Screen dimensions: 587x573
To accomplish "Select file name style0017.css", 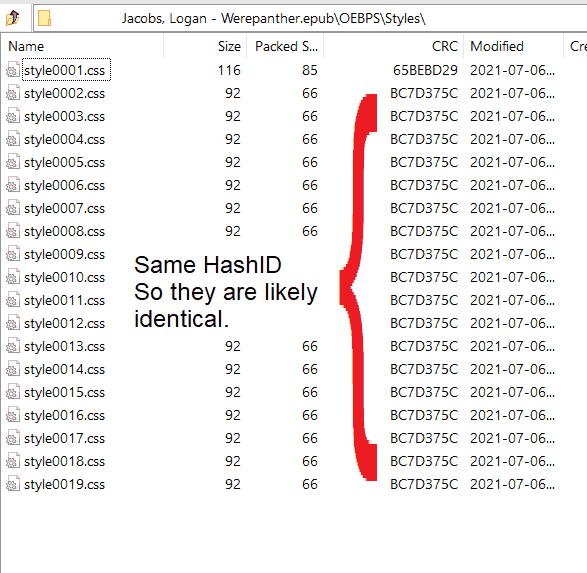I will point(64,438).
